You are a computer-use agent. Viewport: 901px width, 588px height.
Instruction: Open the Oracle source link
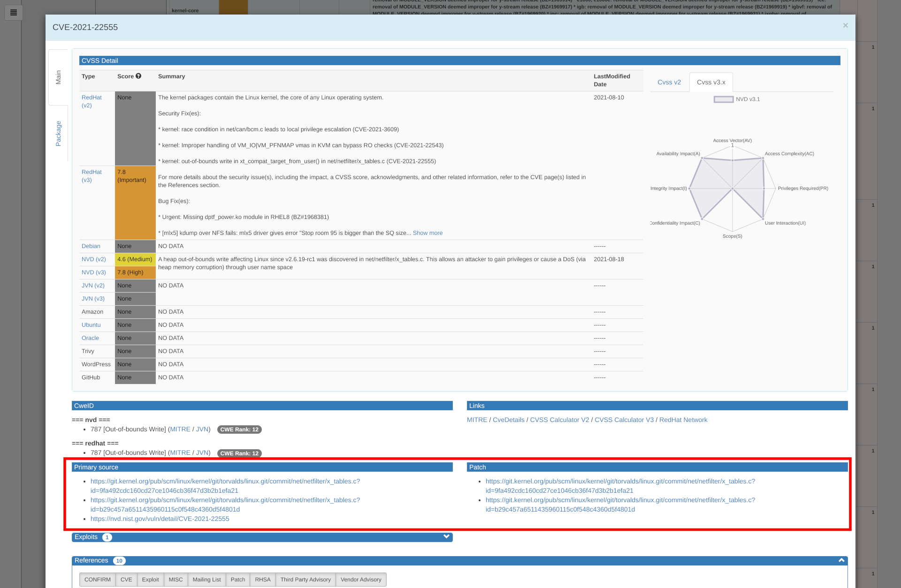click(x=90, y=338)
